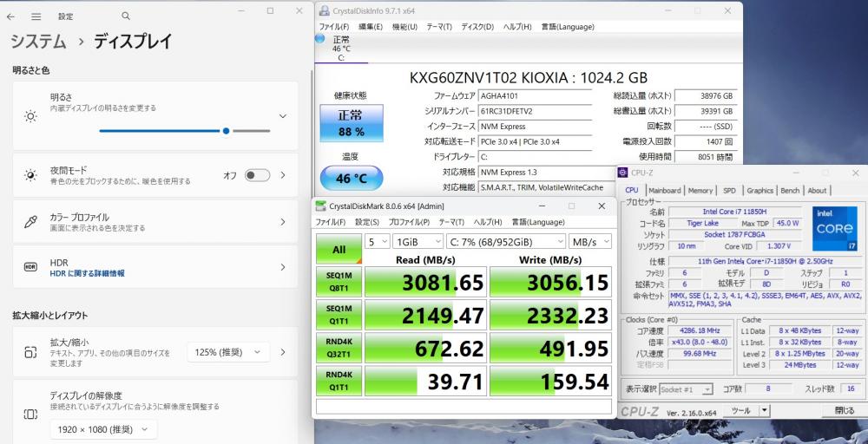Click the night light mode icon

click(30, 175)
